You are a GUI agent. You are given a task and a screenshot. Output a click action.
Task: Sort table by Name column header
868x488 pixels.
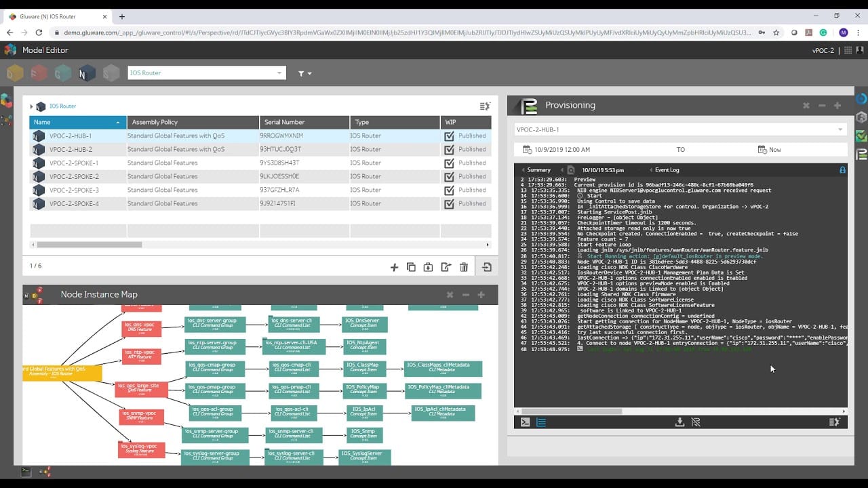(x=77, y=122)
